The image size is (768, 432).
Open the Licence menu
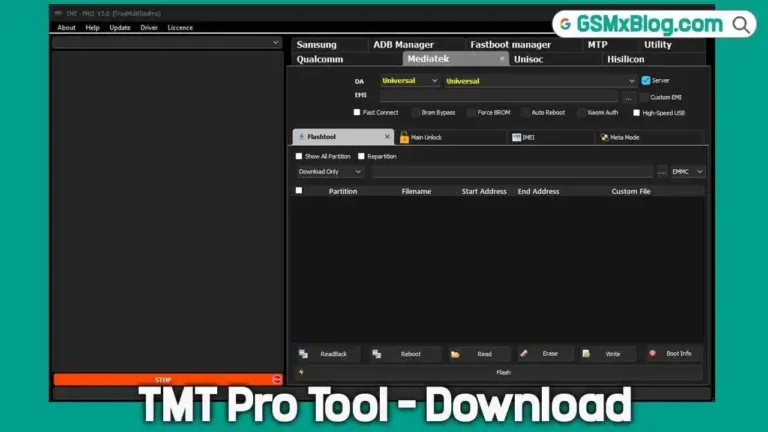180,28
